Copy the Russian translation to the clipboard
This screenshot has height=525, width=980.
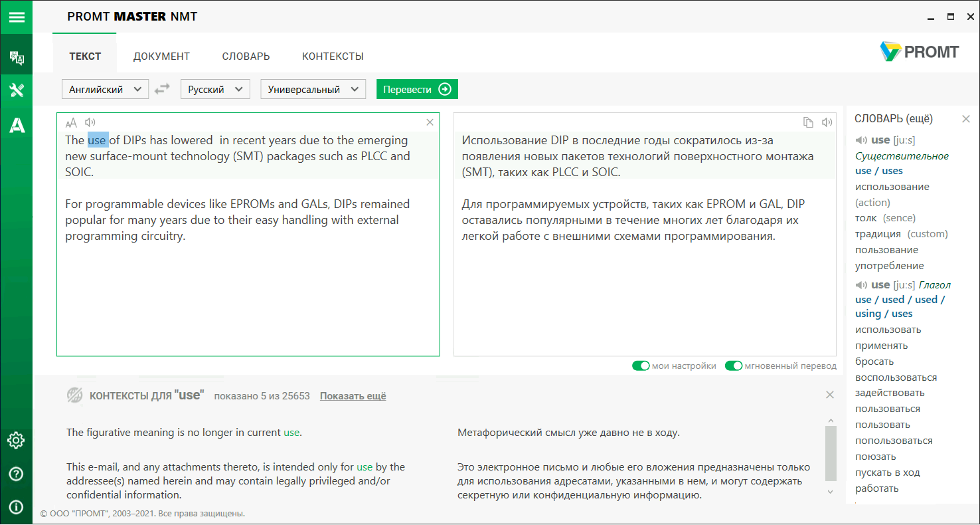tap(808, 122)
